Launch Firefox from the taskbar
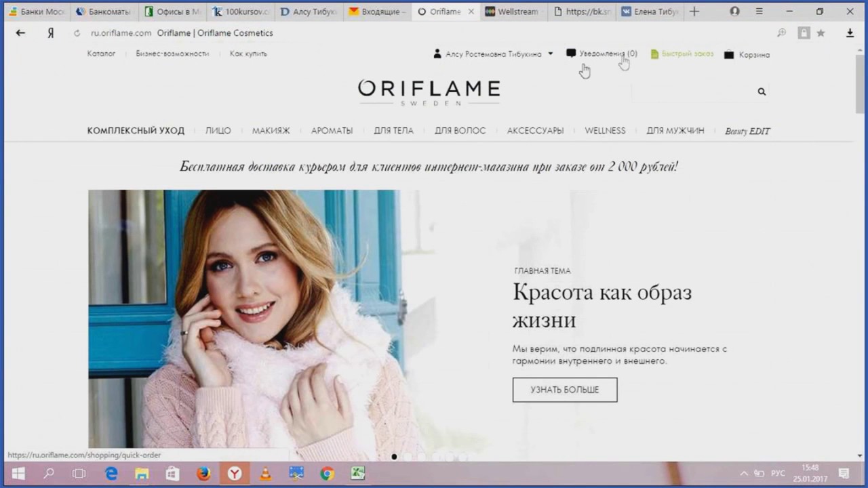 (203, 474)
